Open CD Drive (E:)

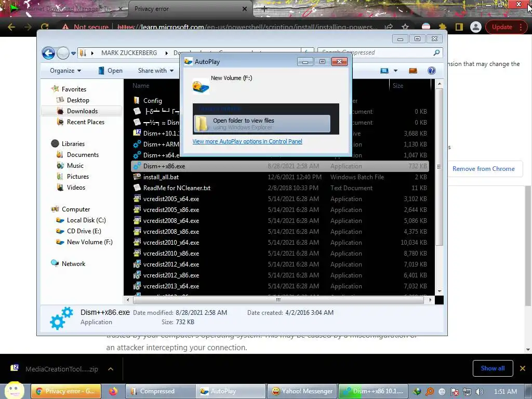tap(84, 231)
